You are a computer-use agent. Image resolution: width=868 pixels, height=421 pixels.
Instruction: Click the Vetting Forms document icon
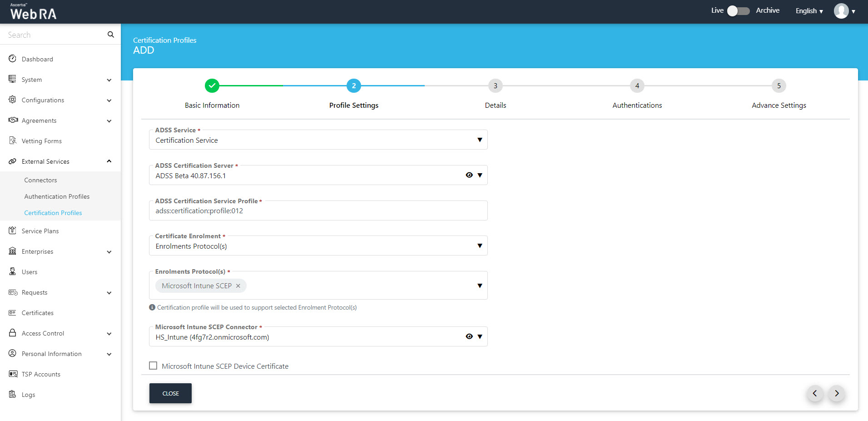[13, 140]
